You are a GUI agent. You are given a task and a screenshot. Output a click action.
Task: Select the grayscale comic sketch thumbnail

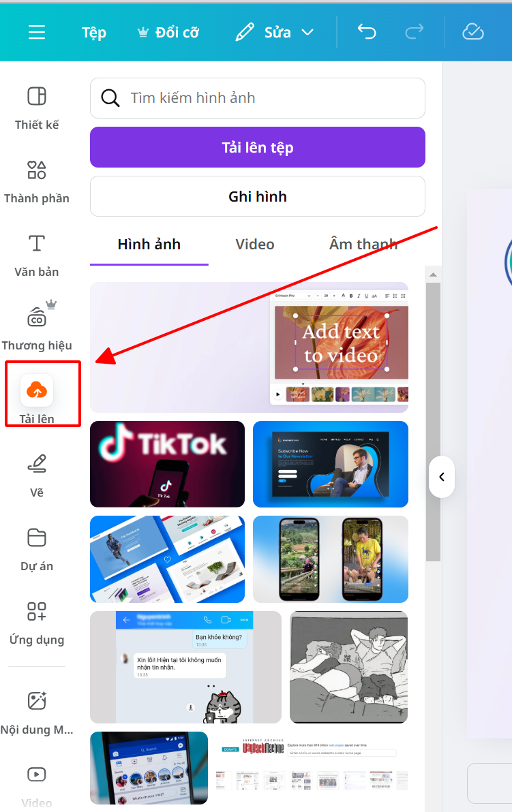pyautogui.click(x=349, y=667)
